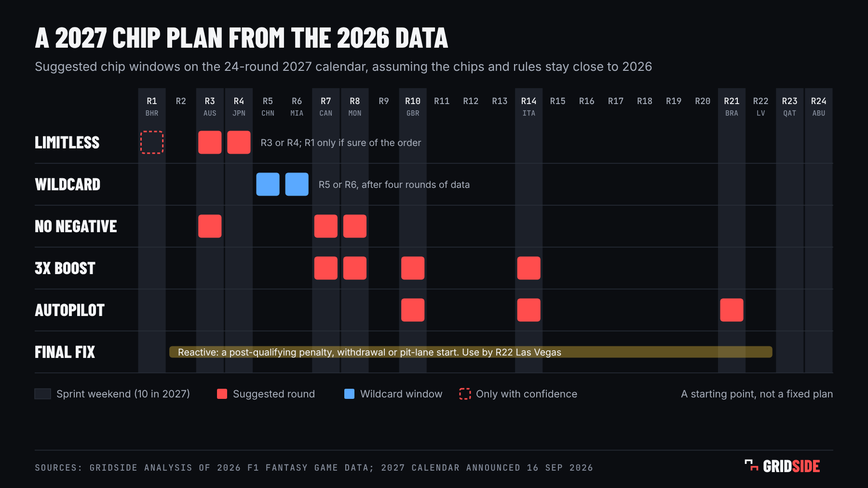Select the R23 QAT column header
The width and height of the screenshot is (868, 488).
[x=789, y=106]
